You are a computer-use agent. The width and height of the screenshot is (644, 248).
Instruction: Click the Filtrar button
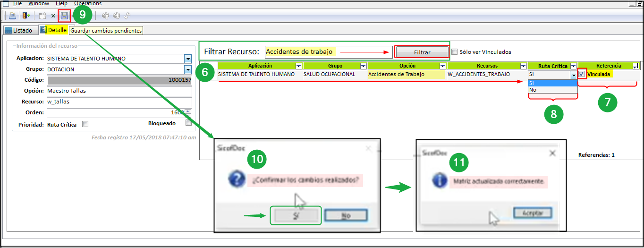(x=422, y=52)
